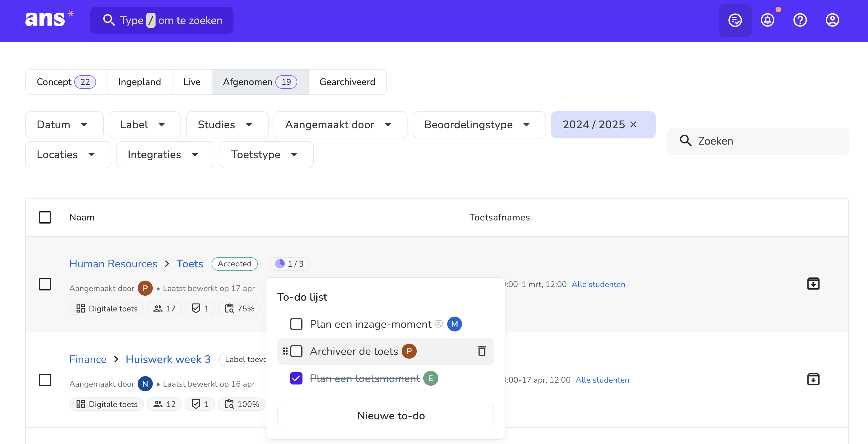Expand the Beoordelingstype filter
This screenshot has width=868, height=444.
479,125
